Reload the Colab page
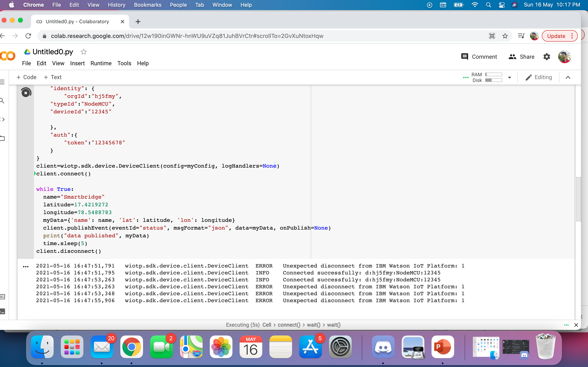The width and height of the screenshot is (588, 367). (28, 36)
